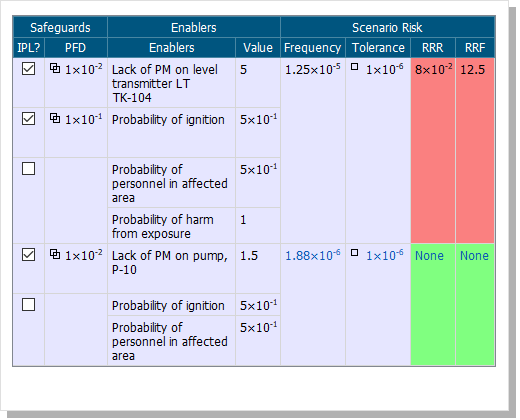This screenshot has width=520, height=420.
Task: Click the Safeguards group header
Action: click(60, 27)
